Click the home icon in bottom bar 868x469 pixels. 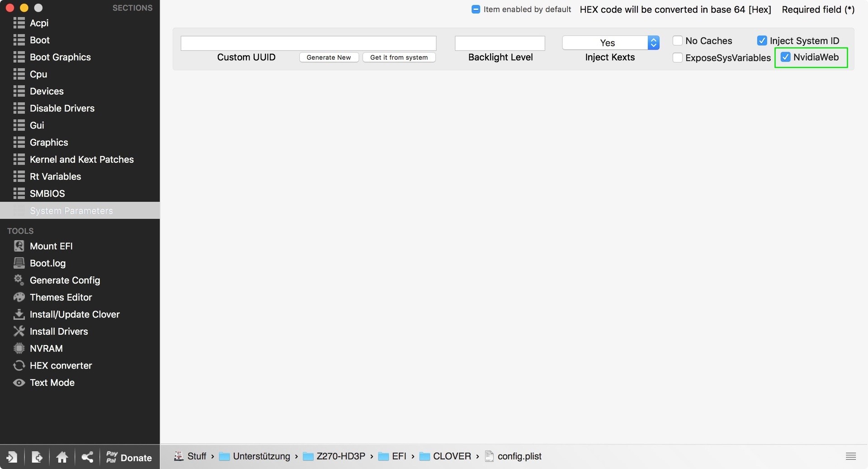(62, 457)
